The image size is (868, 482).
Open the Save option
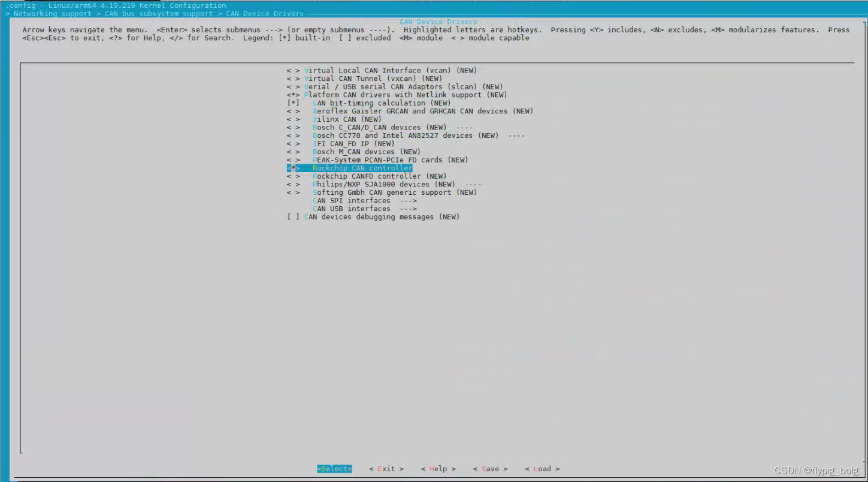[x=490, y=468]
